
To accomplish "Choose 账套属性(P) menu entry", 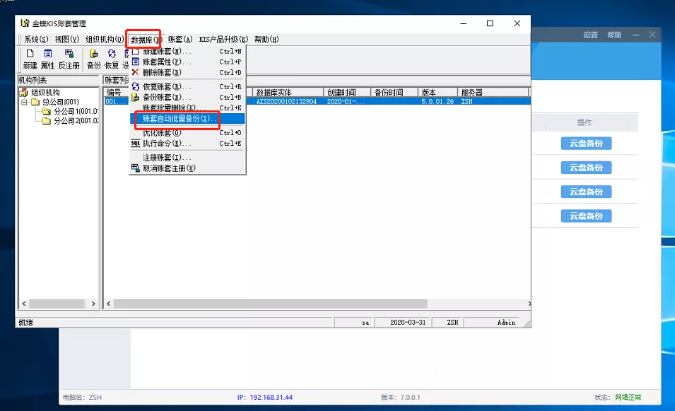I will coord(186,62).
